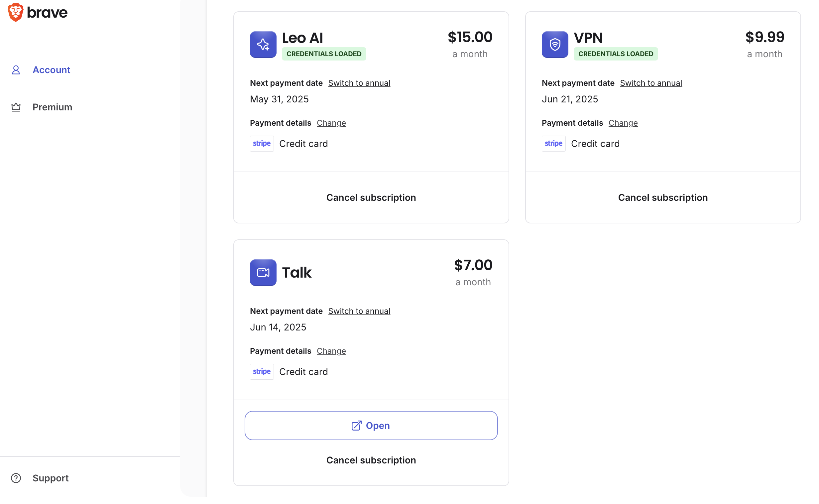819x504 pixels.
Task: Click the $9.99 price
Action: [765, 37]
